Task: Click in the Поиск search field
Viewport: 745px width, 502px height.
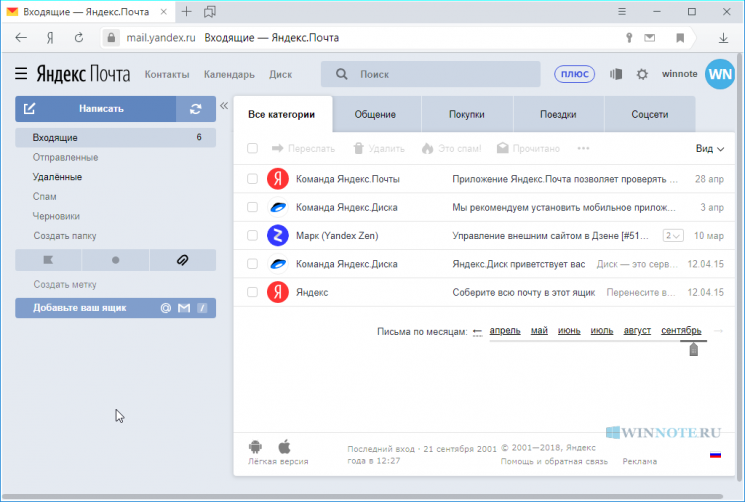Action: (430, 74)
